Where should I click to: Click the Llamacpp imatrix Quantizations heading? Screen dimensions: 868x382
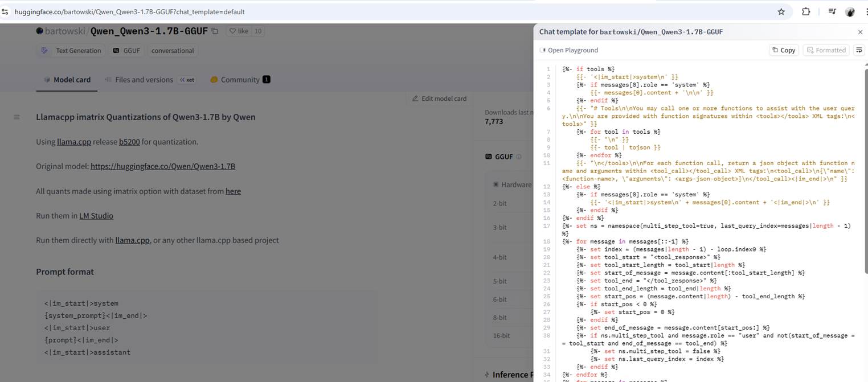146,117
